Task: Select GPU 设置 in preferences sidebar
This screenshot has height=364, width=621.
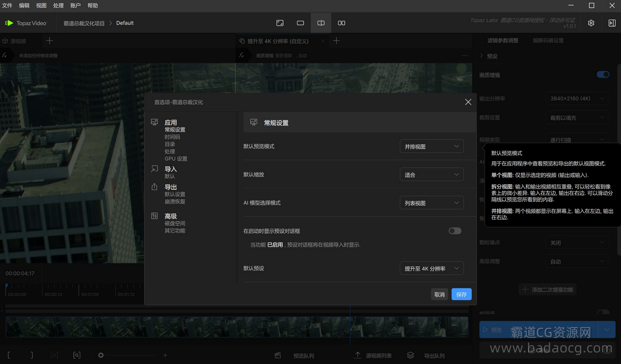Action: tap(176, 159)
